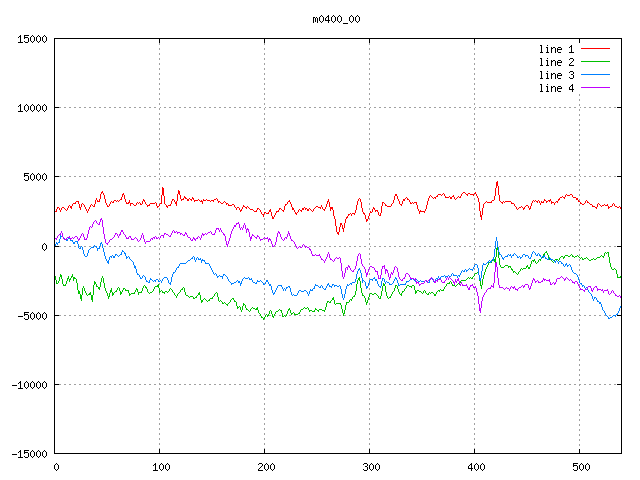640x480 pixels.
Task: Click the 100 x-axis tick label
Action: 160,467
